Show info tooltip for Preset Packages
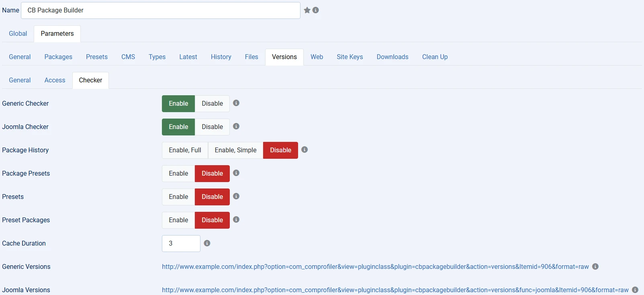Screen dimensions: 644x295 (x=236, y=219)
